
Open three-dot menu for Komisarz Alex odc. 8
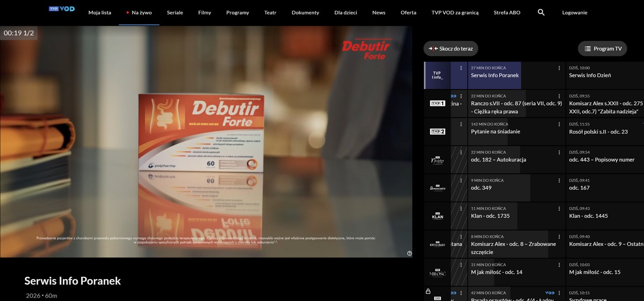click(559, 237)
